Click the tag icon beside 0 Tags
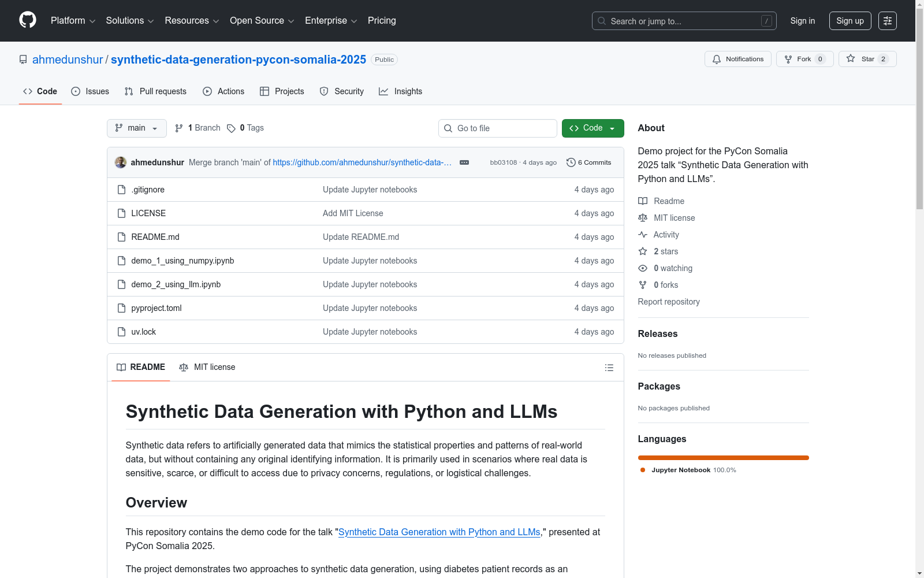Viewport: 924px width, 578px height. tap(231, 128)
